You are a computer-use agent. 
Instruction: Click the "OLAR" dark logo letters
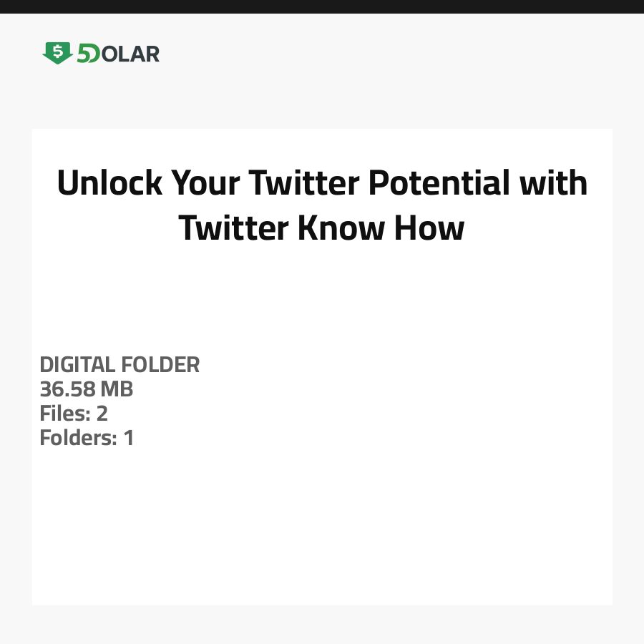pyautogui.click(x=130, y=54)
